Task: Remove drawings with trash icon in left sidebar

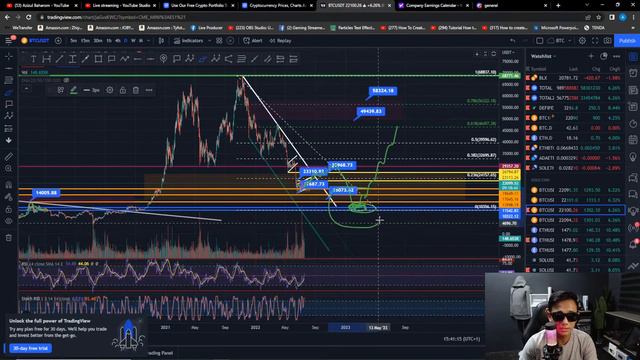Action: (9, 238)
